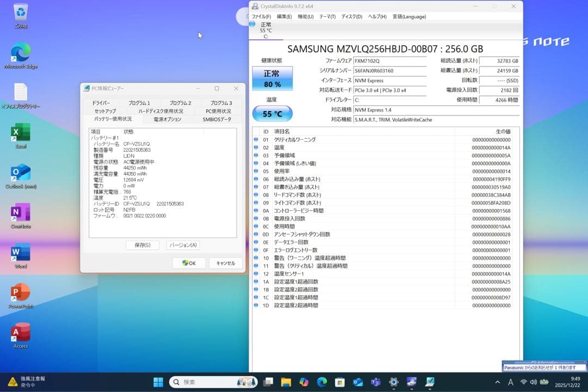Open Microsoft Edge from the taskbar
Screen dimensions: 588x392
pos(322,382)
